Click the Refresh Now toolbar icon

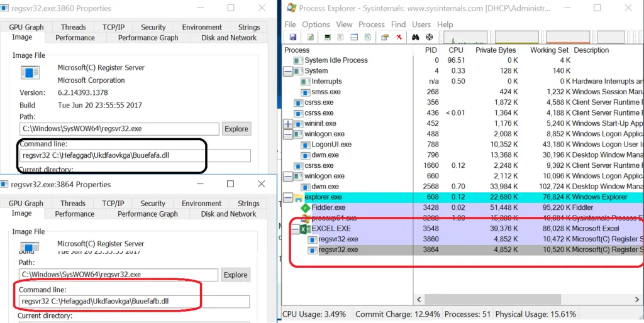311,37
